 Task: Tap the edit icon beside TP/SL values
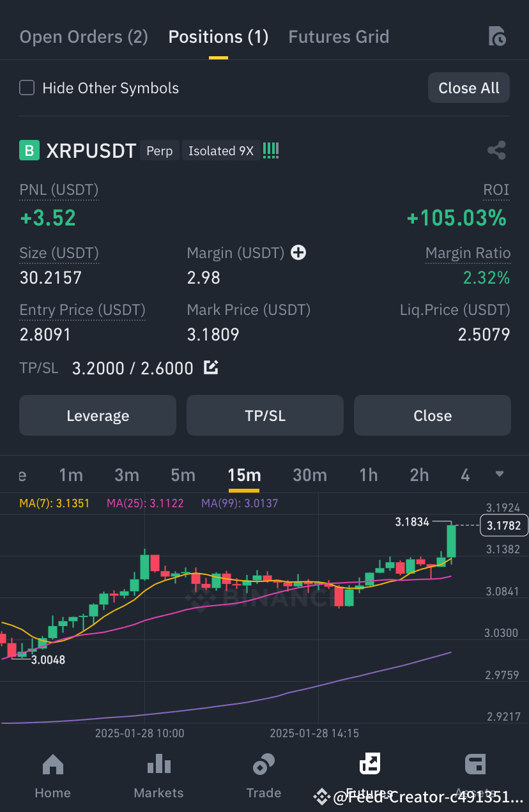(x=211, y=367)
